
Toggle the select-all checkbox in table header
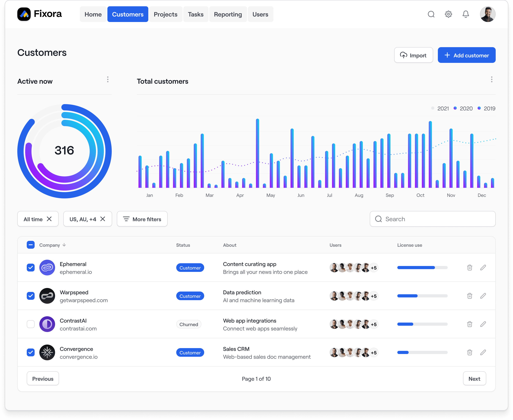30,245
